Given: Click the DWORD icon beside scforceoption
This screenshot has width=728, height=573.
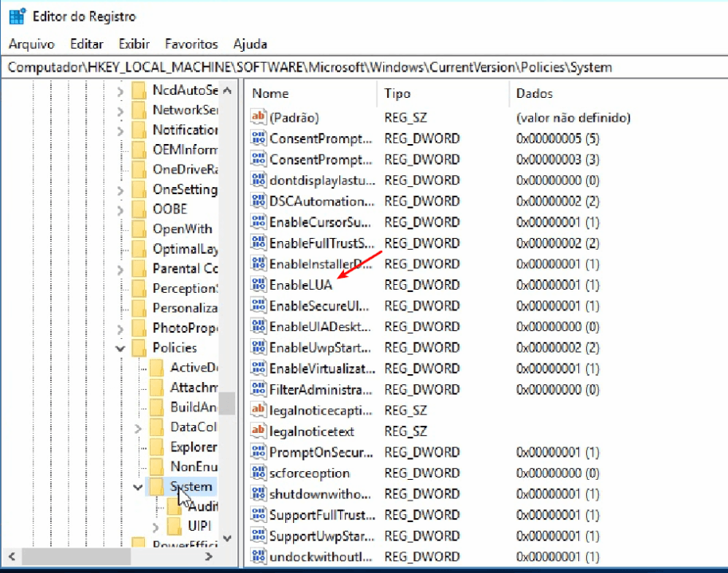Looking at the screenshot, I should point(258,472).
